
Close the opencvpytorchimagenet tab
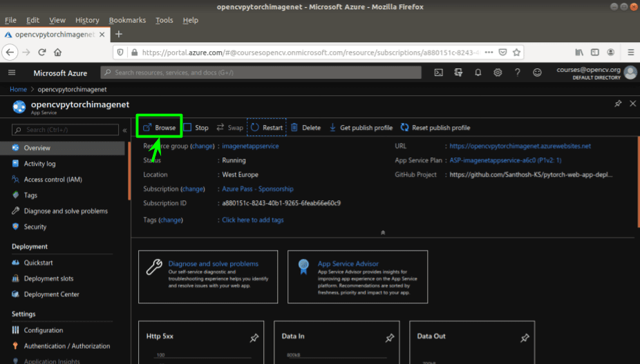click(102, 35)
